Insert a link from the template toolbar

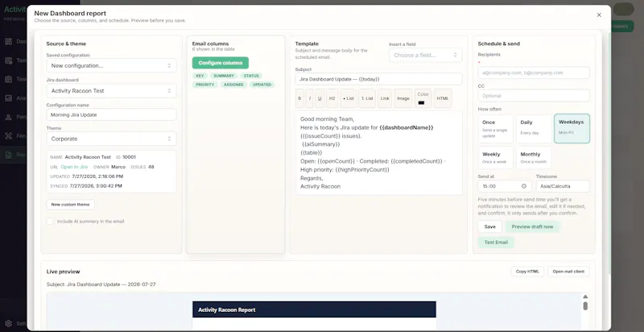click(x=385, y=98)
